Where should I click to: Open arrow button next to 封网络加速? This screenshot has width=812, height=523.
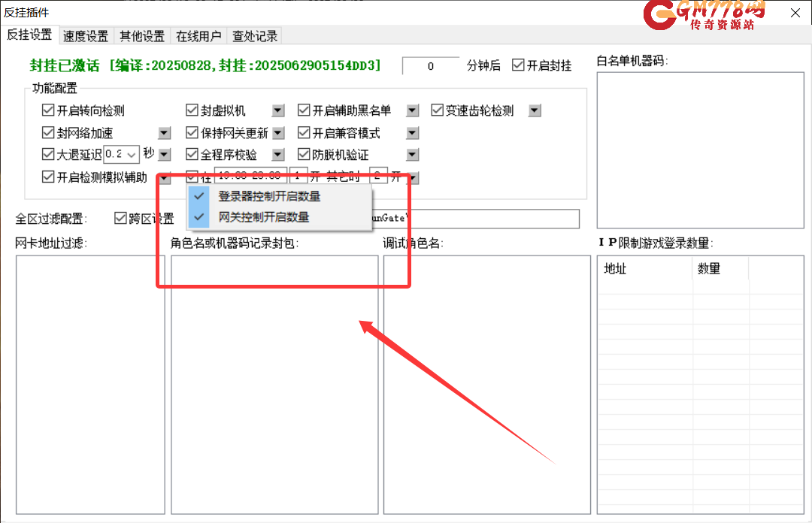(165, 134)
